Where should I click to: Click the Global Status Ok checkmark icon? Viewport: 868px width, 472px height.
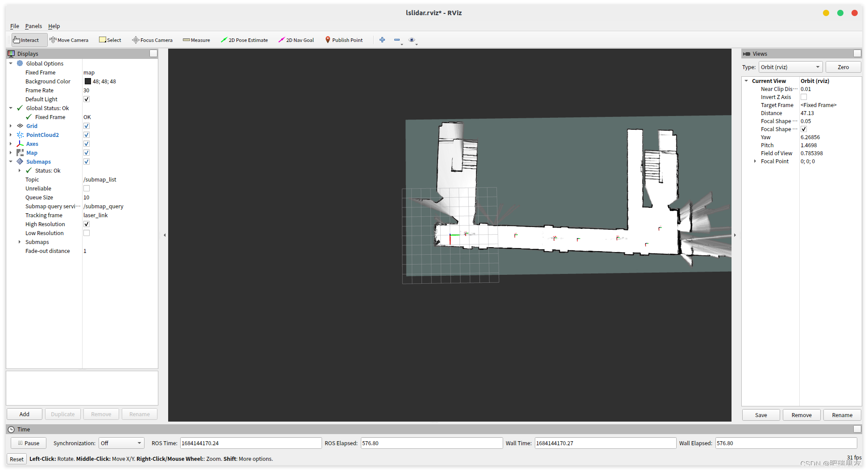tap(20, 108)
